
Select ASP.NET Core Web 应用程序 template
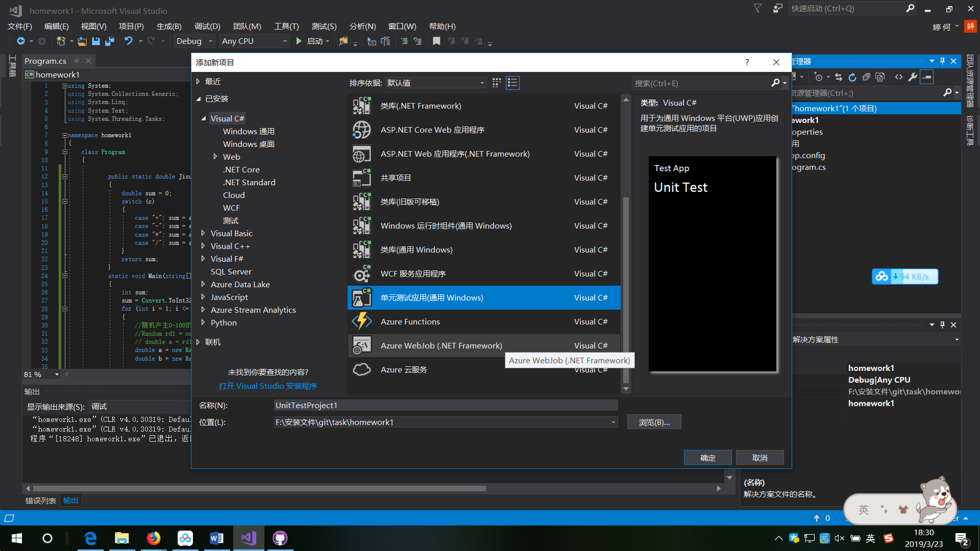coord(484,130)
